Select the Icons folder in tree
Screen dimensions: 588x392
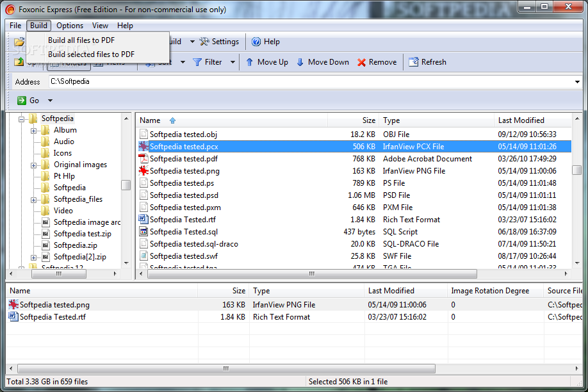click(x=62, y=153)
